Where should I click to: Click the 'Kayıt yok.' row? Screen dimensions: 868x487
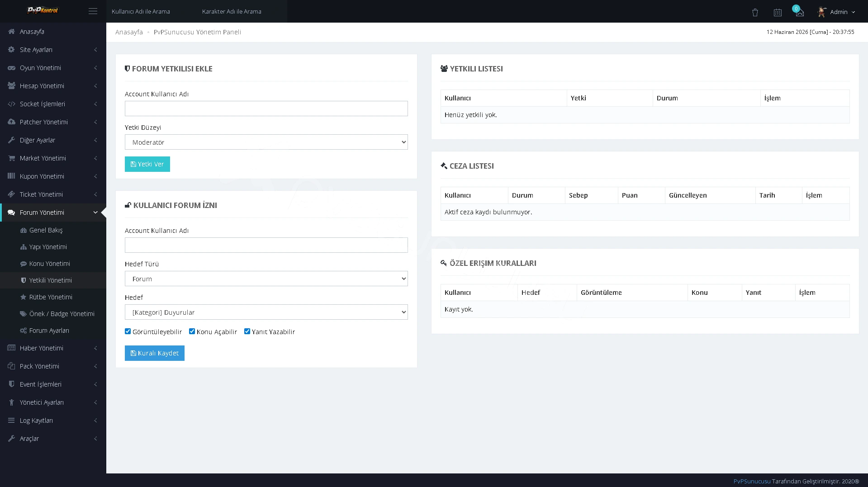coord(645,309)
